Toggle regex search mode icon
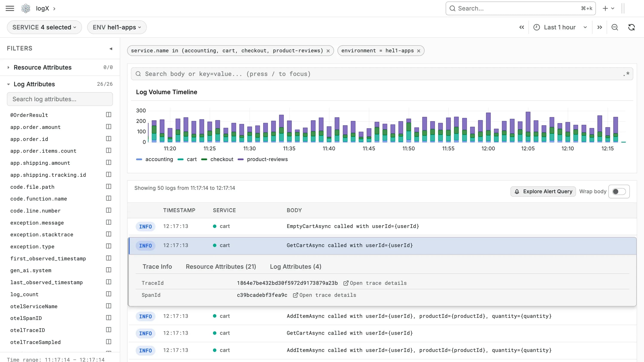Viewport: 644px width, 362px height. tap(626, 74)
